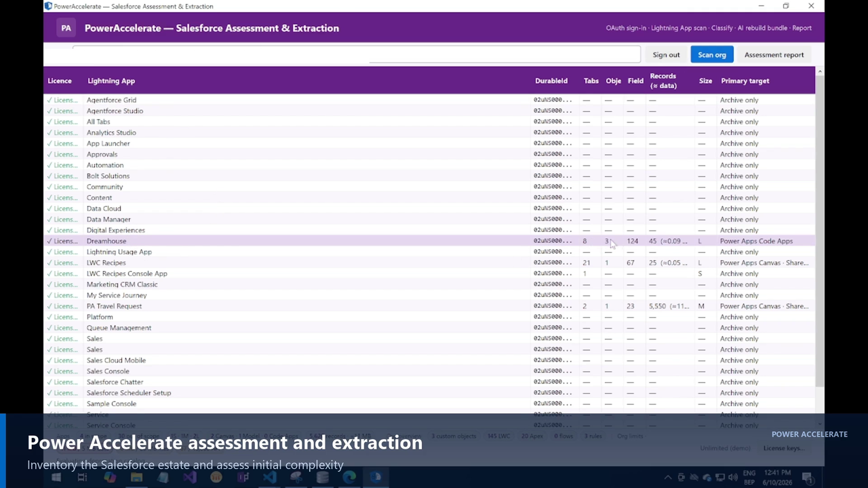The width and height of the screenshot is (868, 488).
Task: Open the Windows Start menu
Action: (x=56, y=477)
